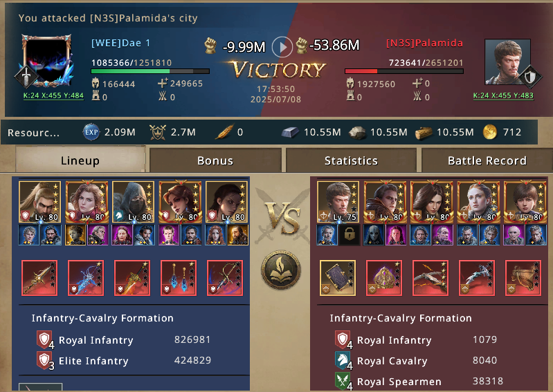Play the battle replay
Image resolution: width=553 pixels, height=392 pixels.
click(282, 47)
